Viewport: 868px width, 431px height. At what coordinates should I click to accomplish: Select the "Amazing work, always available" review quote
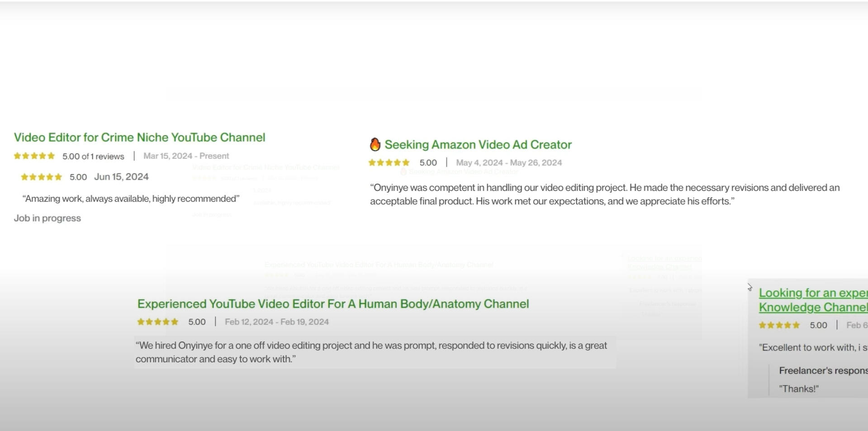tap(131, 199)
